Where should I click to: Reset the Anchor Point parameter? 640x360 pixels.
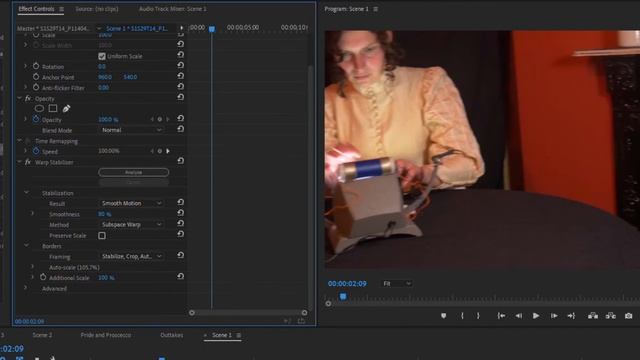click(x=180, y=76)
